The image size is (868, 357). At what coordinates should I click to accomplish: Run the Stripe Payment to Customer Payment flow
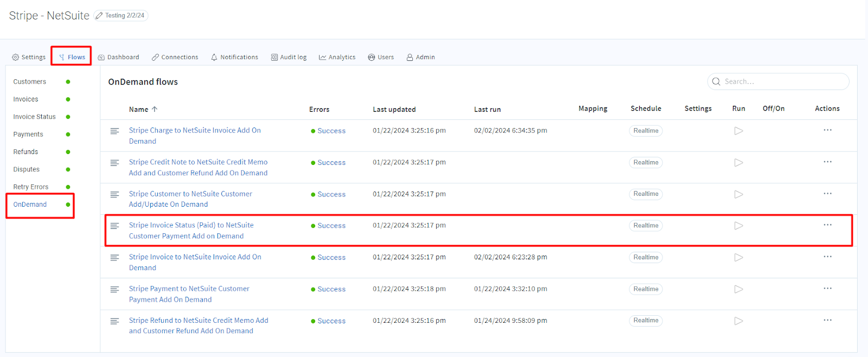pos(738,289)
